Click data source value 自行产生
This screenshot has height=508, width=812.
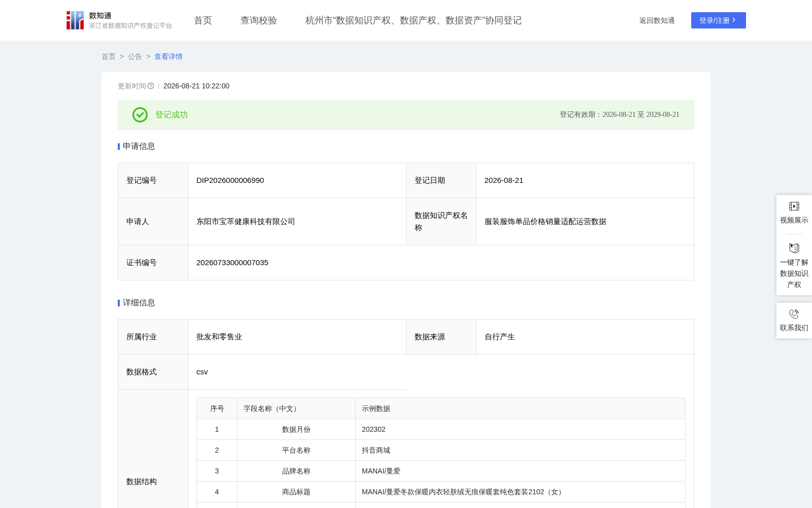coord(500,337)
